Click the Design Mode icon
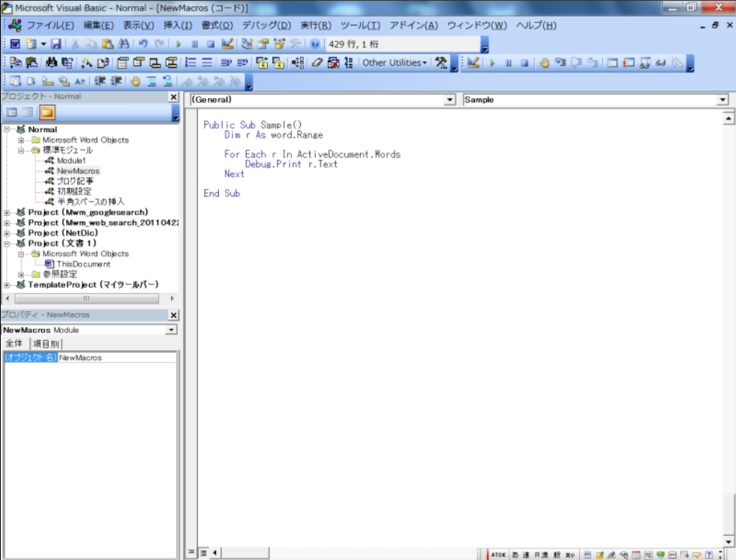The height and width of the screenshot is (560, 736). coord(227,45)
